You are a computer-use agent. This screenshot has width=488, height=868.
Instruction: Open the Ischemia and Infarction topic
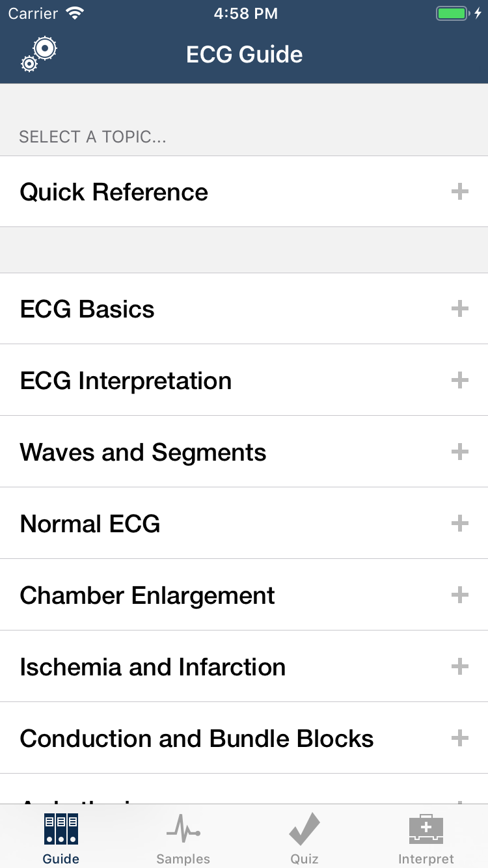(153, 667)
